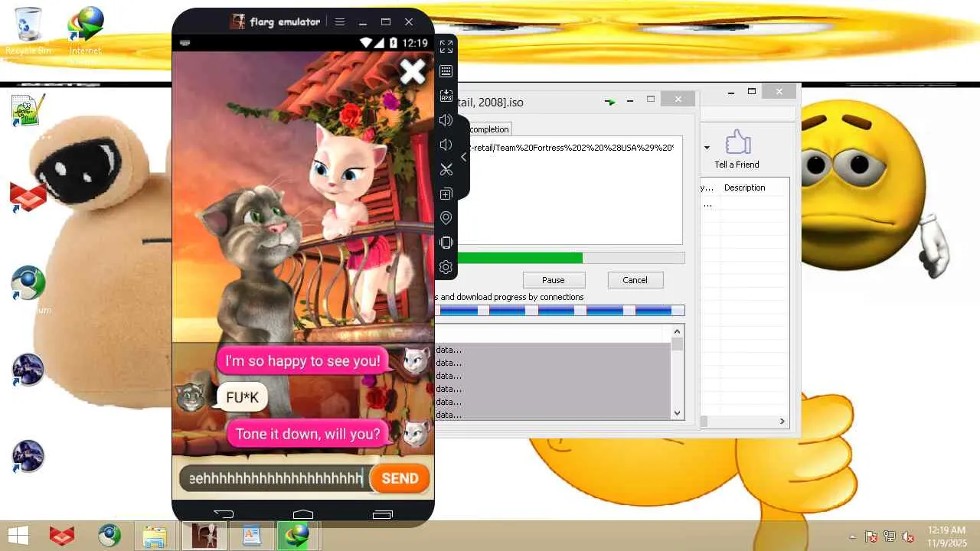
Task: Send the chat message
Action: (400, 478)
